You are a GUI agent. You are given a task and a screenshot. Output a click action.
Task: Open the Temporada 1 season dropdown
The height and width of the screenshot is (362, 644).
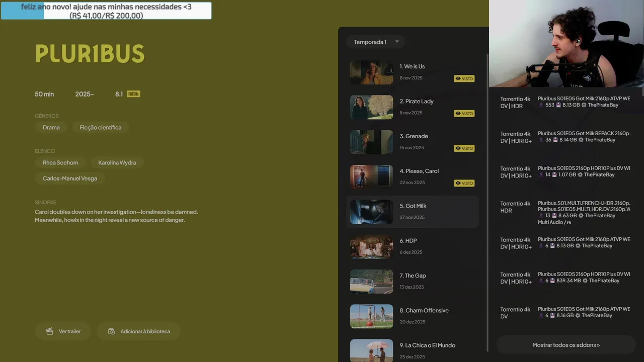[x=375, y=42]
